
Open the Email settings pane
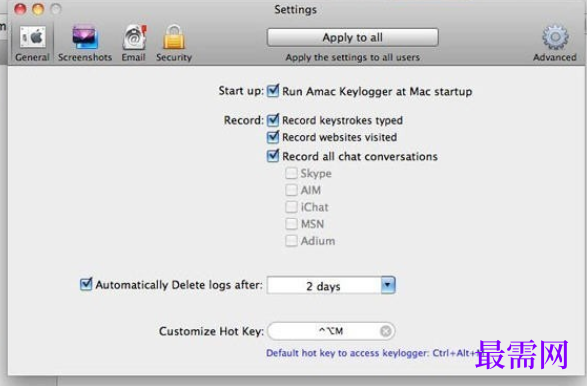pyautogui.click(x=134, y=43)
